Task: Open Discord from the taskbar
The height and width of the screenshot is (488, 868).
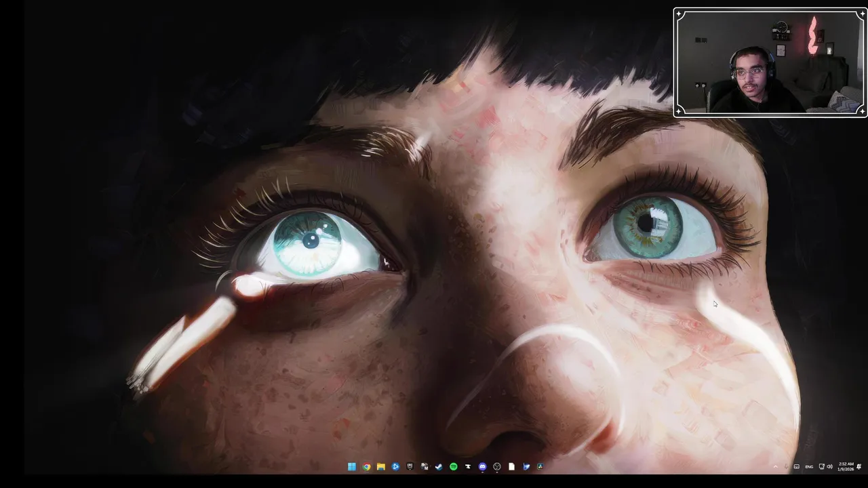Action: coord(482,466)
